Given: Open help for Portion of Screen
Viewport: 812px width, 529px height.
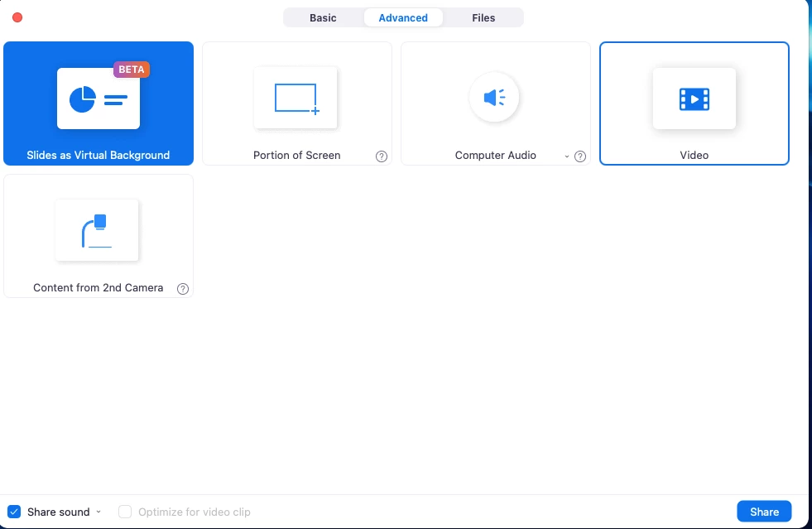Looking at the screenshot, I should coord(382,156).
